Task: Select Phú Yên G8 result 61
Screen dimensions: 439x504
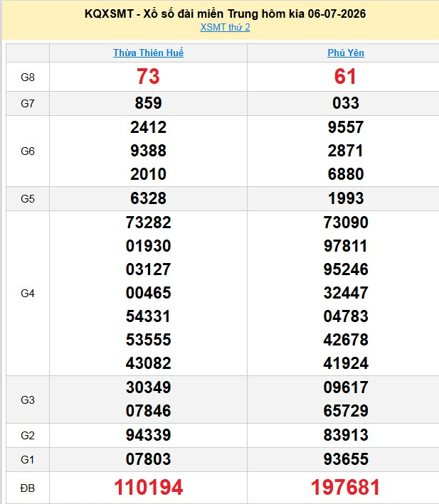Action: point(345,77)
